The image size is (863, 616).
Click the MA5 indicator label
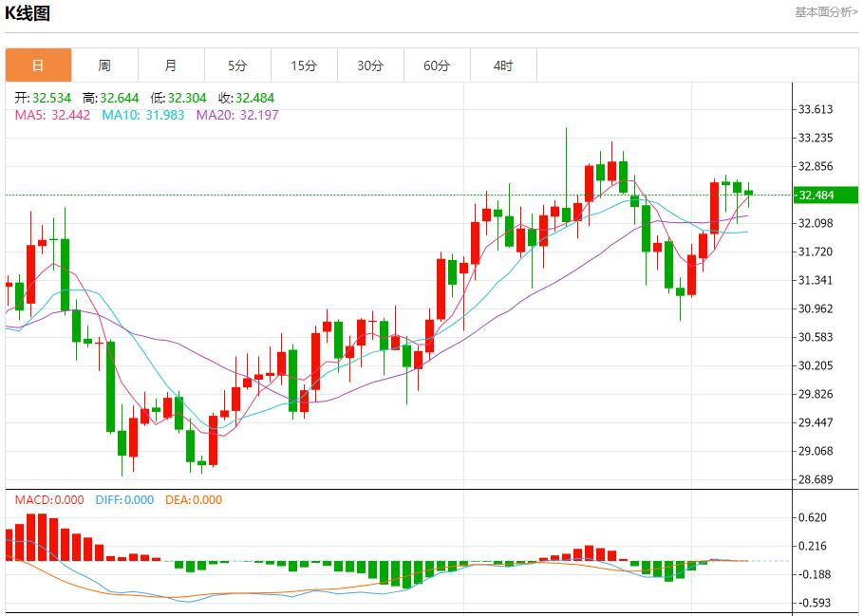click(52, 115)
